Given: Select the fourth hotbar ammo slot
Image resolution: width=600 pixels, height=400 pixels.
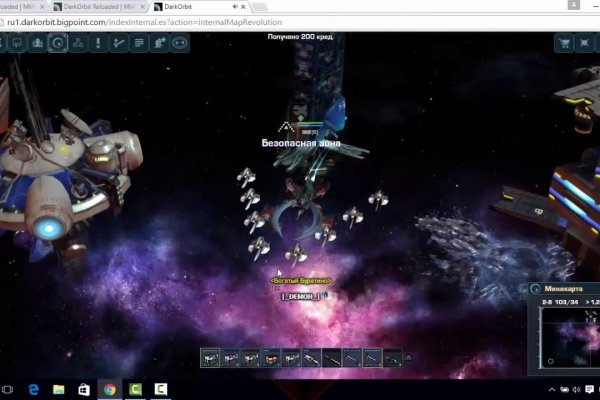Looking at the screenshot, I should [271, 357].
